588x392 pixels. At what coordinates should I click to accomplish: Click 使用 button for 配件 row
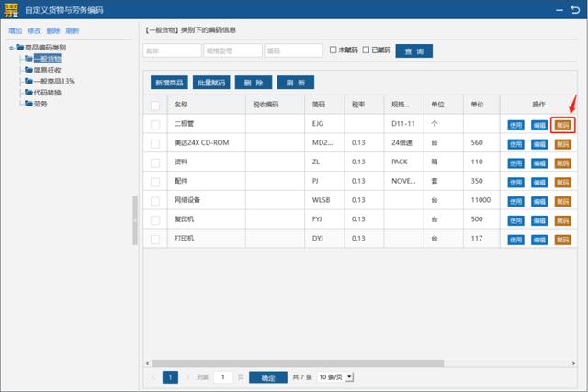[515, 182]
